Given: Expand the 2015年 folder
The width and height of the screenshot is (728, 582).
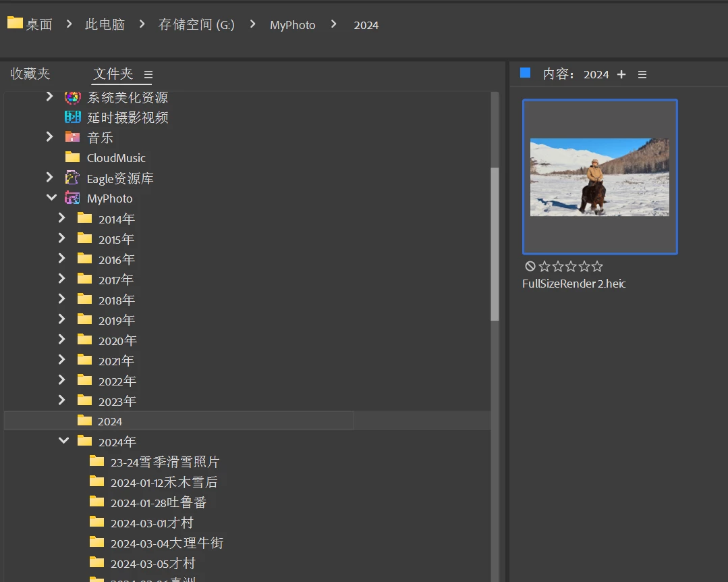Looking at the screenshot, I should pos(62,238).
